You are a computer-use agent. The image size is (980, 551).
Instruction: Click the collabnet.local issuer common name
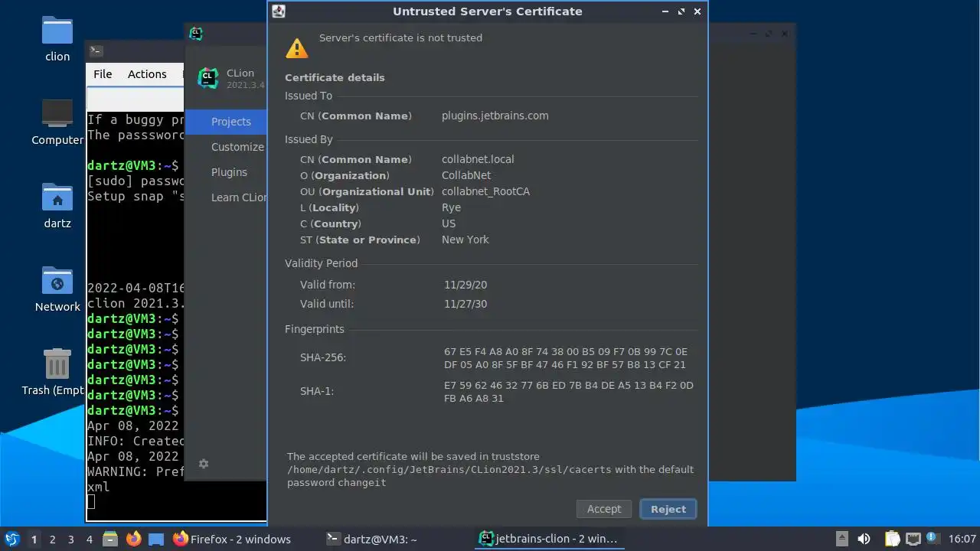pyautogui.click(x=478, y=159)
